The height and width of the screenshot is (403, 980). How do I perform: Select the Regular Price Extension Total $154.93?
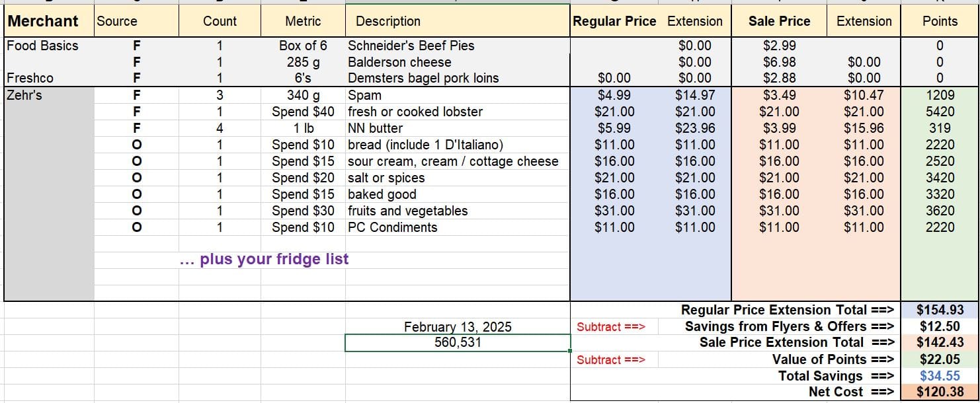[940, 310]
